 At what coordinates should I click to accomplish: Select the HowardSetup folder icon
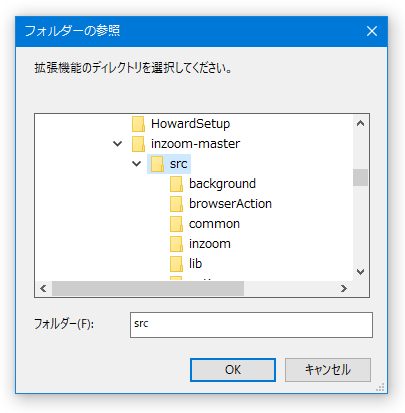click(138, 124)
